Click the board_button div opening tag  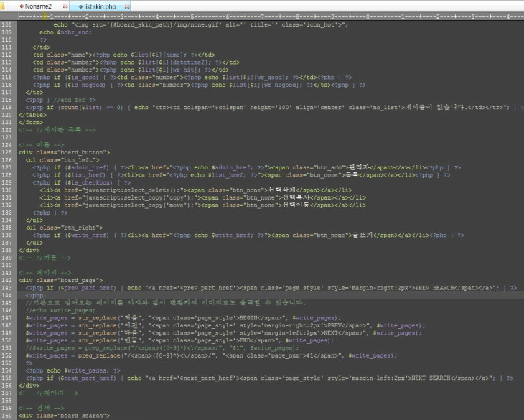(x=65, y=152)
